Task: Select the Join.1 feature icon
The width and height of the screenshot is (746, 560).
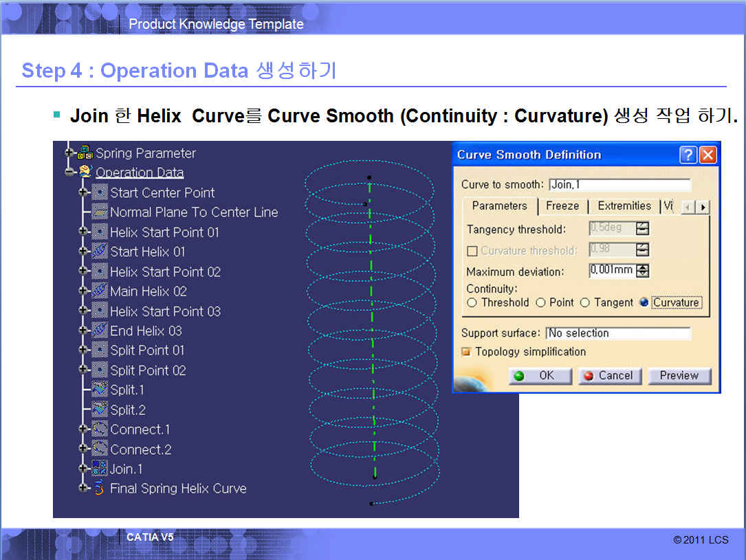Action: [x=100, y=469]
